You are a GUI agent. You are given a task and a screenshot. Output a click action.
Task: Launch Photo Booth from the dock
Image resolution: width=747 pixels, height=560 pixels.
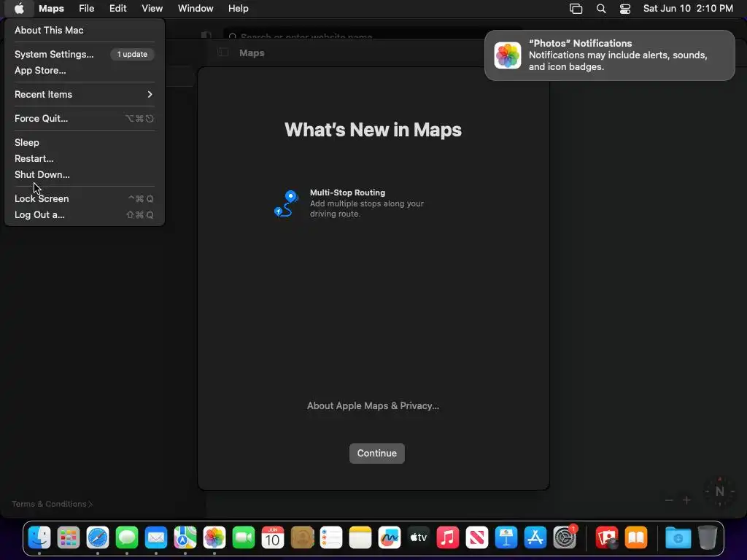click(607, 537)
